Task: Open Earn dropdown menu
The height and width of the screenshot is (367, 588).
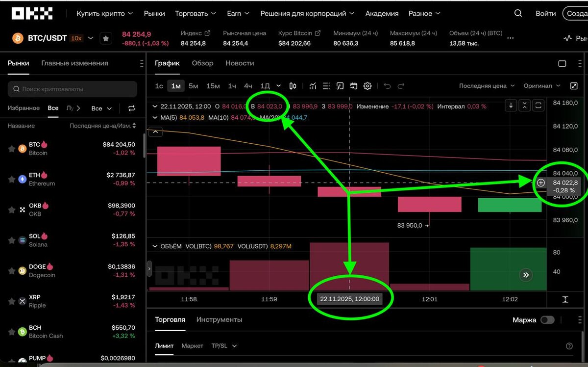Action: (239, 14)
